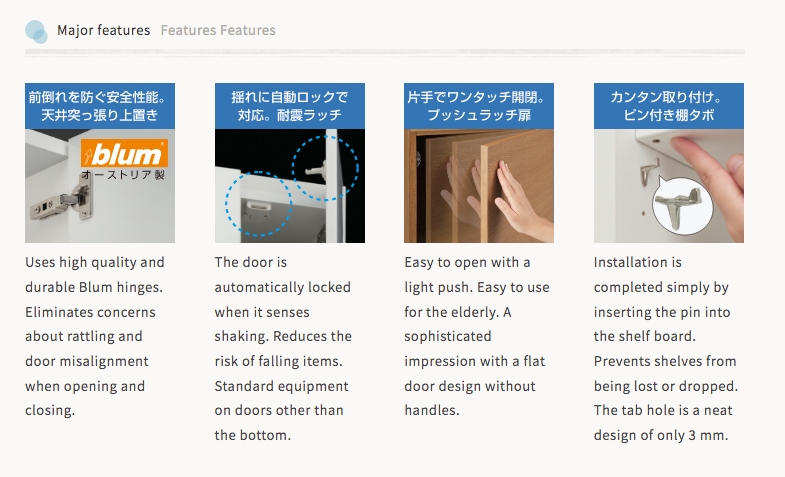
Task: Click the light push description text
Action: tap(472, 336)
